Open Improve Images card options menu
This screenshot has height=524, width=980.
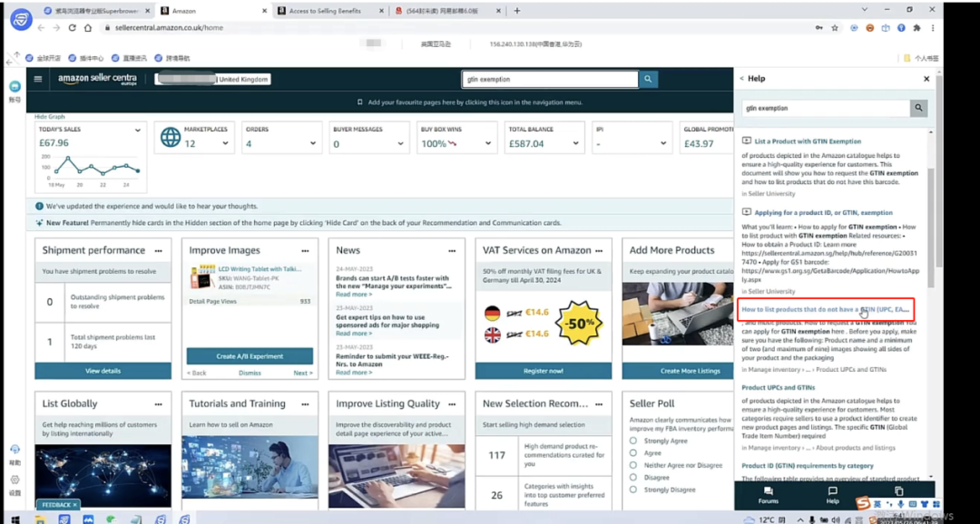tap(305, 250)
